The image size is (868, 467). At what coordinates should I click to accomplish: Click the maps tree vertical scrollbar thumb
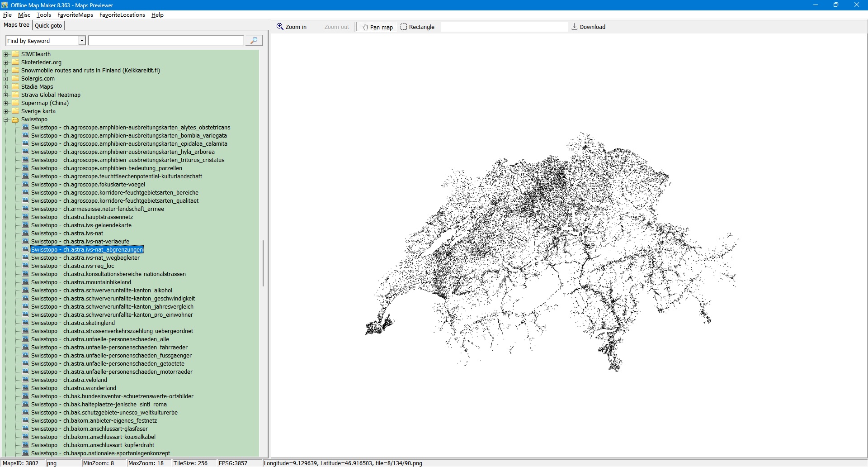[x=263, y=263]
